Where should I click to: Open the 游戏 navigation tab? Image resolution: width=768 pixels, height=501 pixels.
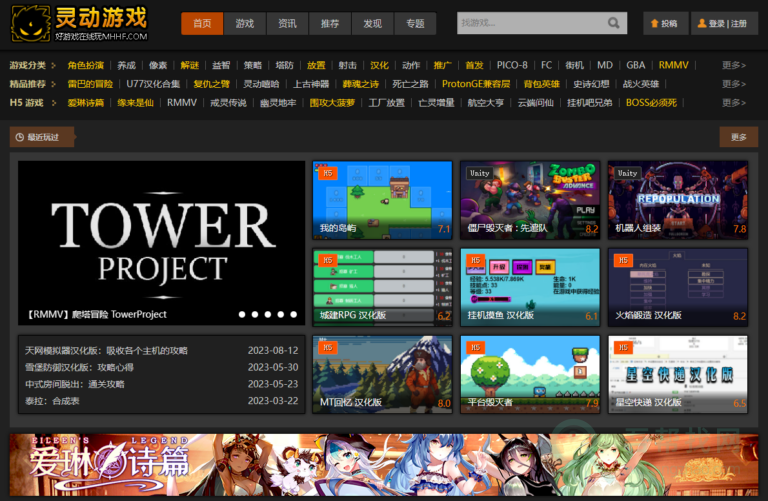[x=245, y=23]
